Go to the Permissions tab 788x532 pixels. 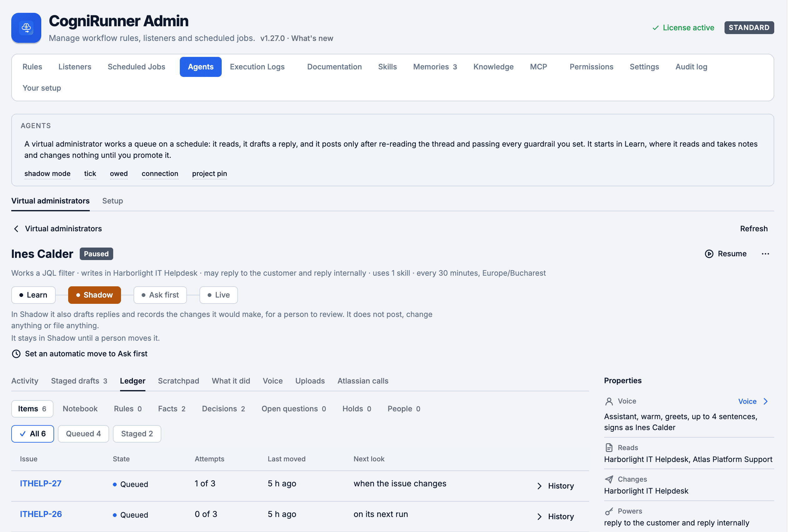click(591, 67)
